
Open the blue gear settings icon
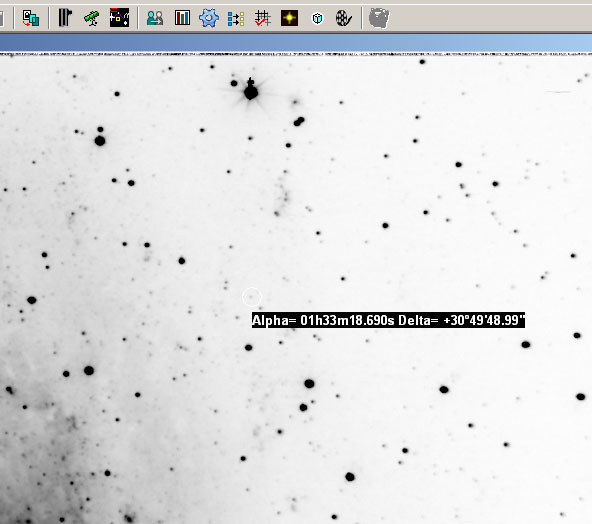coord(209,18)
